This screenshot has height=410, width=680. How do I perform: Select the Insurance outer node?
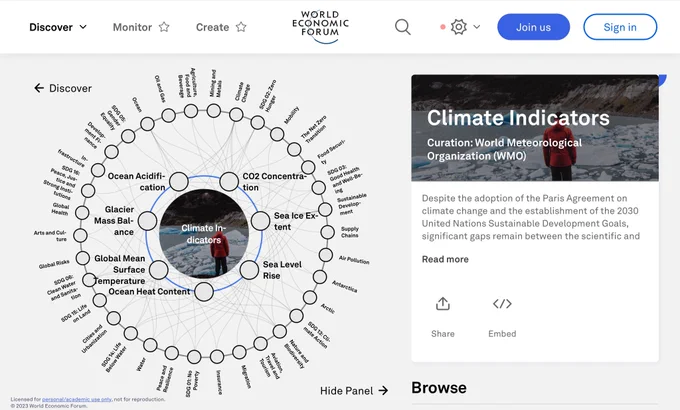(x=217, y=357)
